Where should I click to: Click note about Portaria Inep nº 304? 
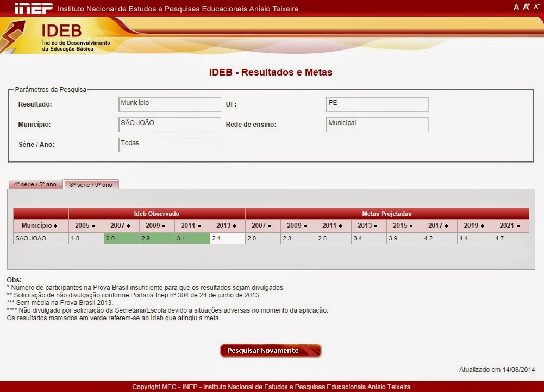coord(134,295)
